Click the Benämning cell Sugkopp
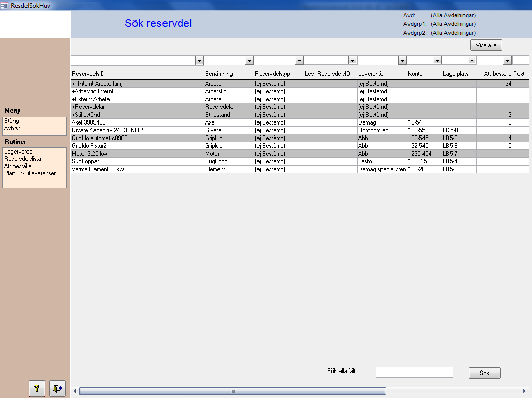 (229, 161)
